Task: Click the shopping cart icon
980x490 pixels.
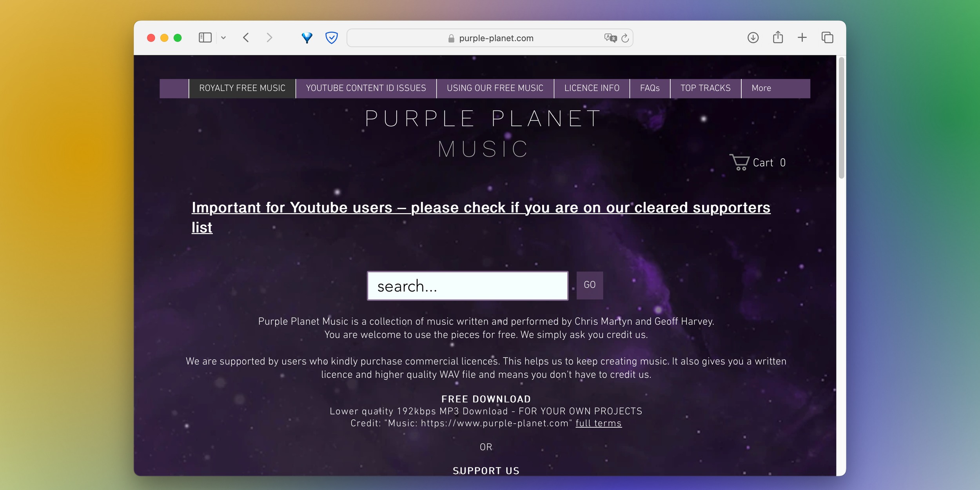Action: pos(739,163)
